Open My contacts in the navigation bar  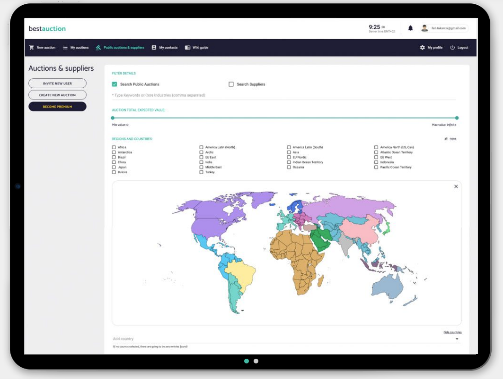point(165,48)
